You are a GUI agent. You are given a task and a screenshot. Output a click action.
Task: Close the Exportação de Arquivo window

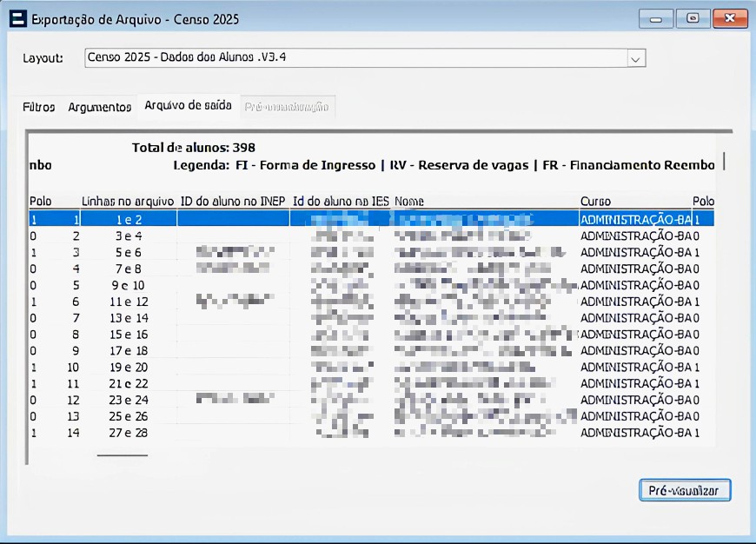730,19
